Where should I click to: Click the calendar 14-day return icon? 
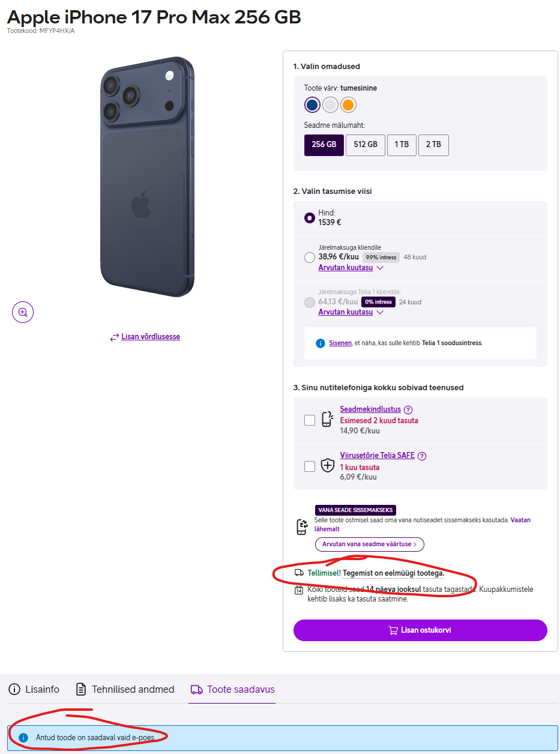299,590
